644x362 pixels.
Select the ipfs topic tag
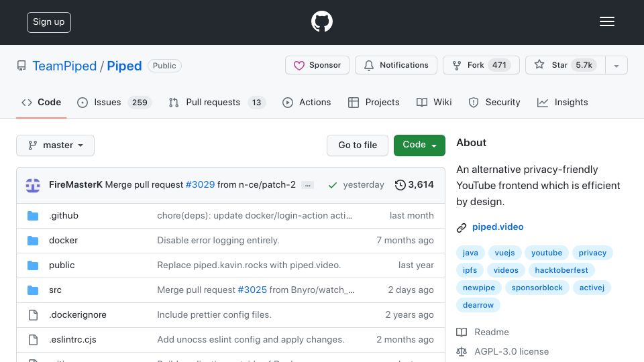[470, 270]
